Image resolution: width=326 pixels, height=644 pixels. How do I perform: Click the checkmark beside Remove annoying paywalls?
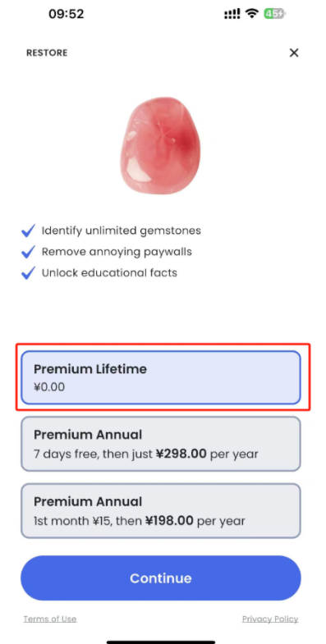[x=28, y=252]
